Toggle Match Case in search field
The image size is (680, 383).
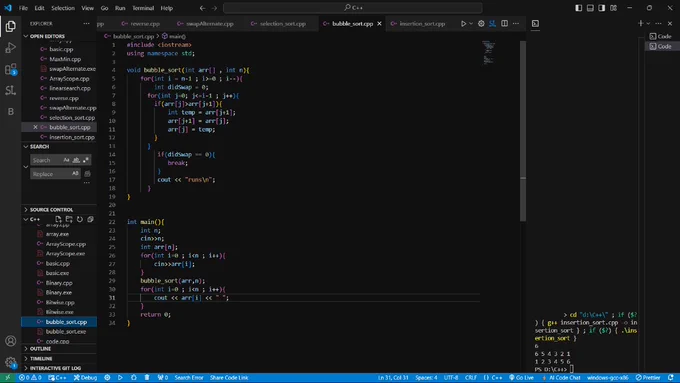[66, 160]
